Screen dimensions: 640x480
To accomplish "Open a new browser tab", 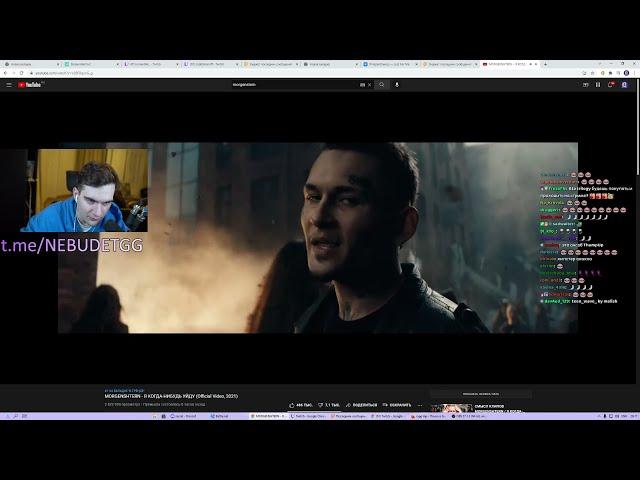I will coord(545,64).
